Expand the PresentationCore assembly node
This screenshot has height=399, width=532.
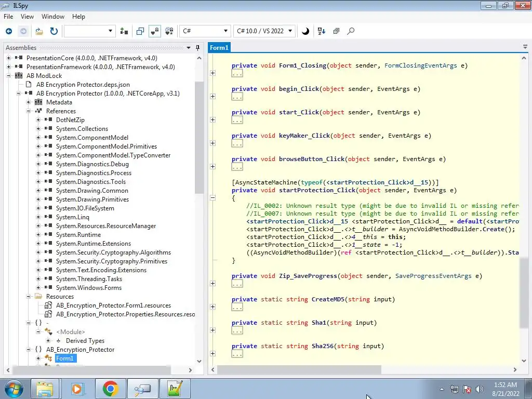(8, 58)
